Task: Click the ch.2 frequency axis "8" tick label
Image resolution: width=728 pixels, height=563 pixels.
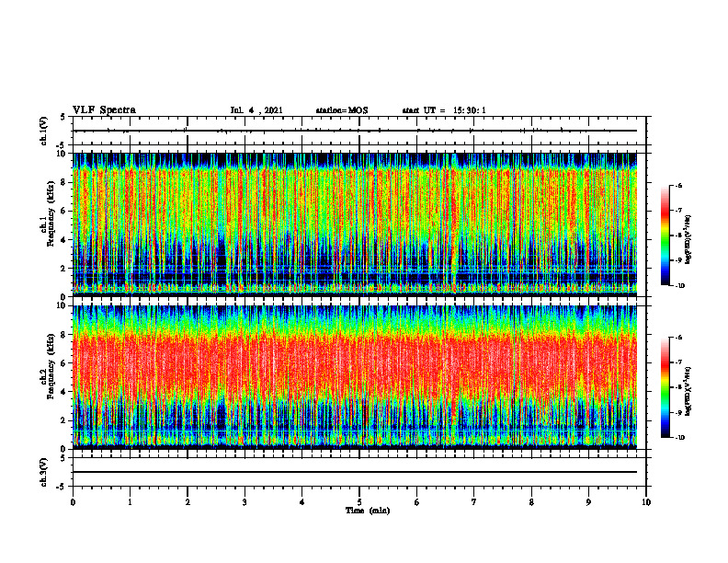Action: coord(64,335)
